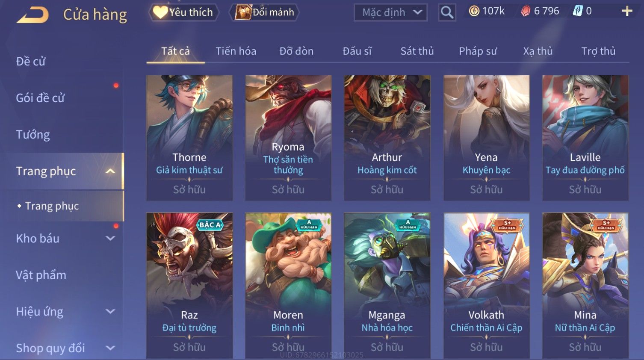
Task: Switch to the Pháp sư tab
Action: pyautogui.click(x=478, y=51)
